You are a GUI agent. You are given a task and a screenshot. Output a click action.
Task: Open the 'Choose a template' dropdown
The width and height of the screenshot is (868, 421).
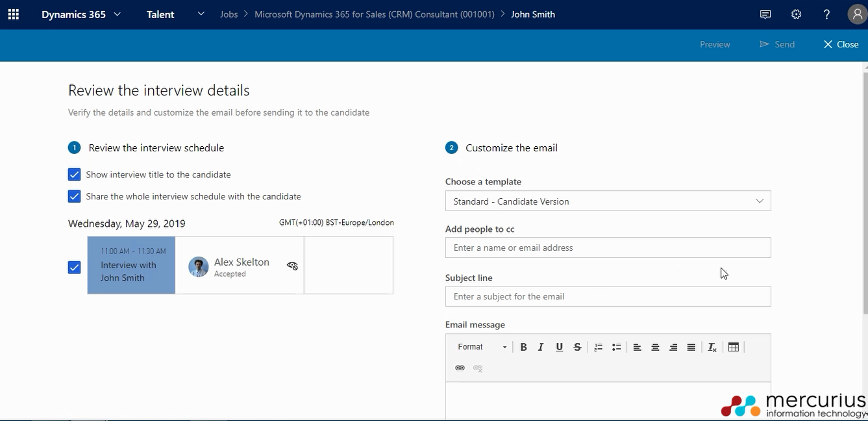pos(608,201)
